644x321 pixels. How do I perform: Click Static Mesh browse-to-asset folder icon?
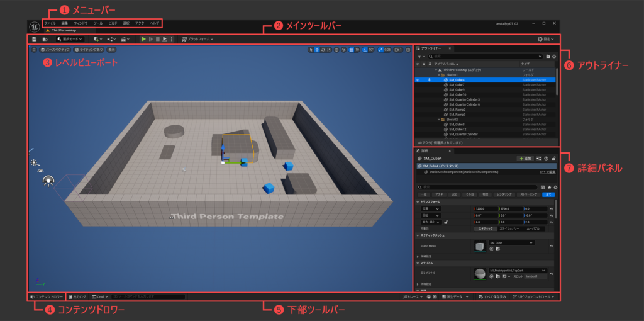498,249
